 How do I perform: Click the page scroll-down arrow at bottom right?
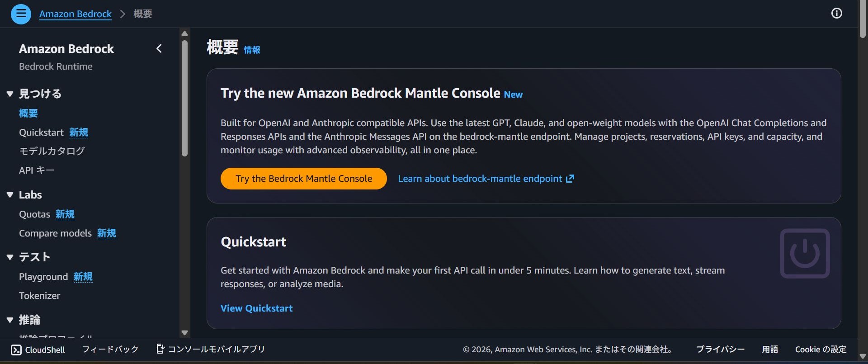coord(863,356)
